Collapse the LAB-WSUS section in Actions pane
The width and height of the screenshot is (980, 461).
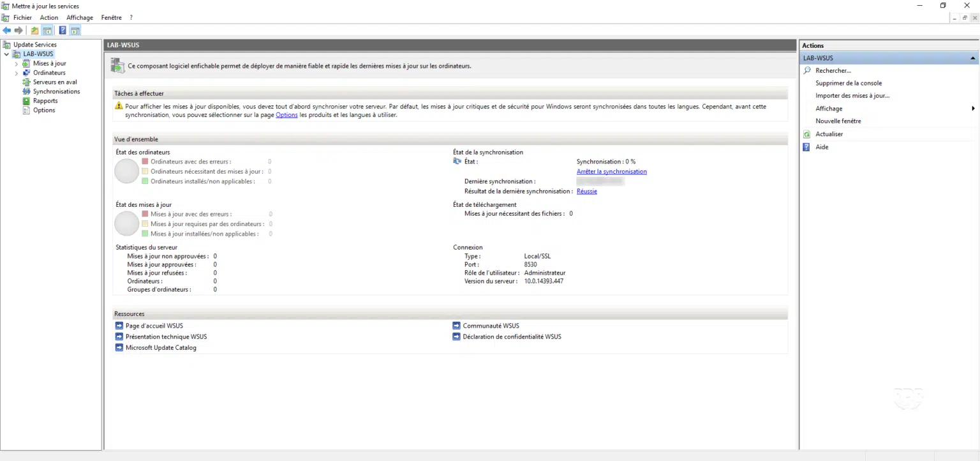pyautogui.click(x=972, y=58)
